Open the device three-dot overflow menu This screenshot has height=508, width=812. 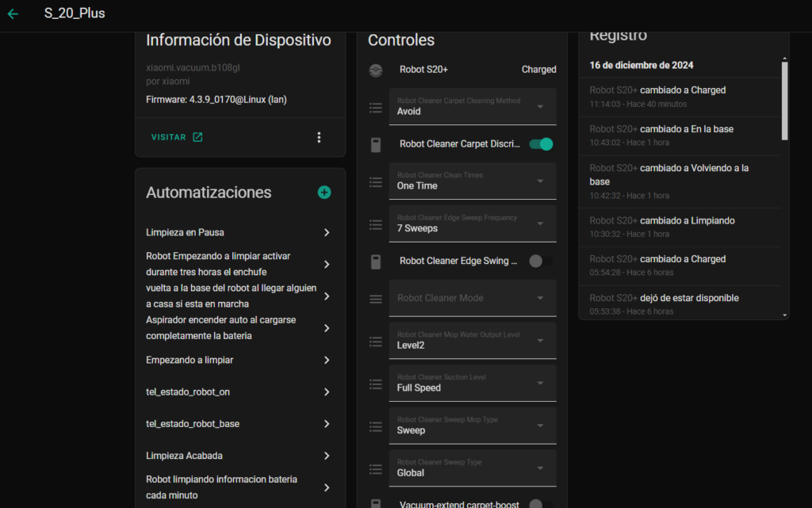(319, 137)
